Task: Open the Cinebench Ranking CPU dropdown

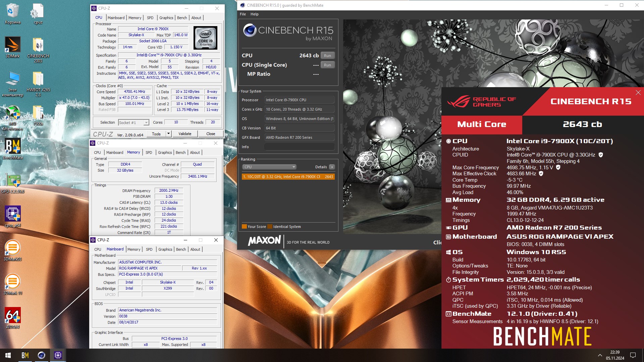Action: (269, 167)
